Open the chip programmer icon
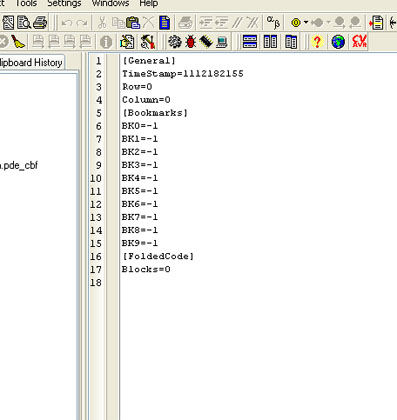This screenshot has height=420, width=397. (x=206, y=42)
